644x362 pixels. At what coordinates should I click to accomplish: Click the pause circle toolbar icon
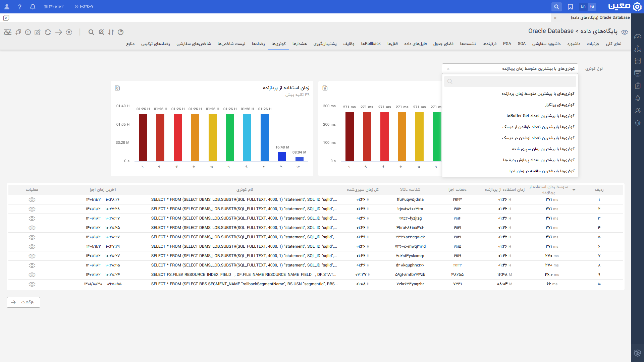pos(69,32)
